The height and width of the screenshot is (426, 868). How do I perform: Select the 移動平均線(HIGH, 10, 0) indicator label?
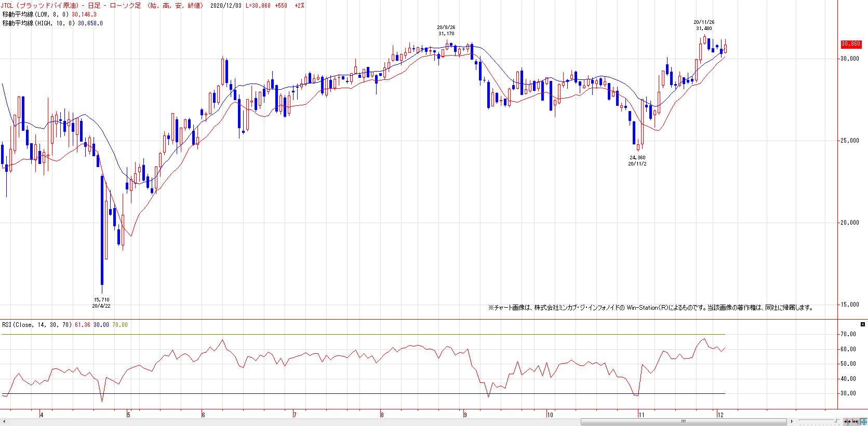click(x=39, y=23)
